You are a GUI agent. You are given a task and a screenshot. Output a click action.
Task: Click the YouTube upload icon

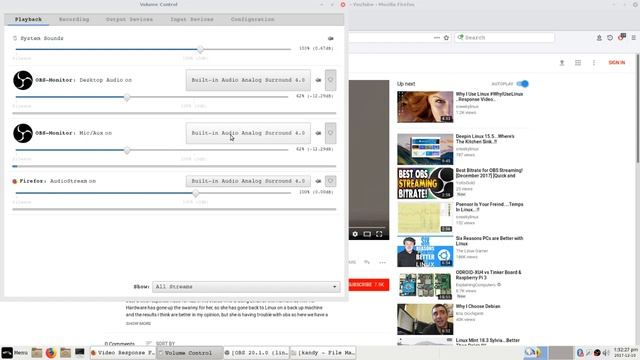[562, 62]
